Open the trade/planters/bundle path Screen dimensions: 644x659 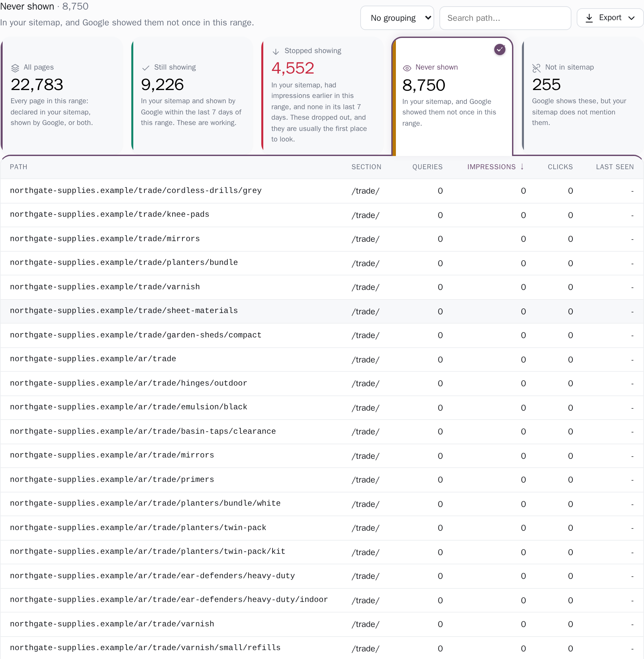[124, 263]
